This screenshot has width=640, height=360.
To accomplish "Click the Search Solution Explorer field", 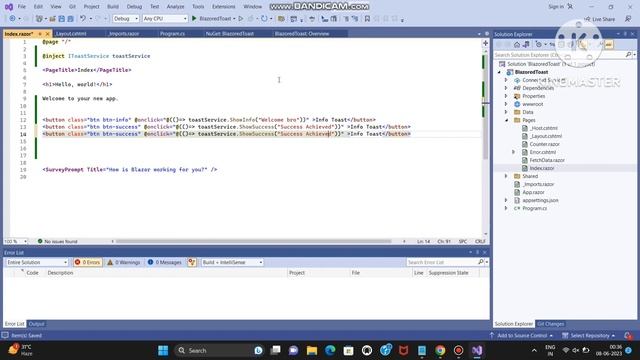I will pyautogui.click(x=559, y=55).
